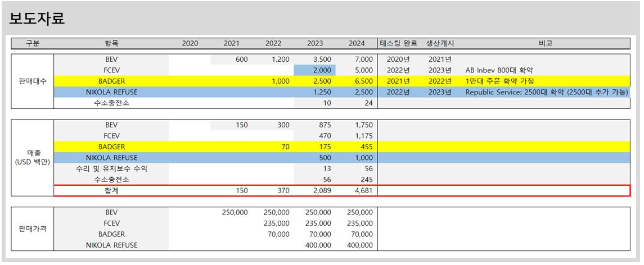The width and height of the screenshot is (644, 265).
Task: Click the 보도자료 title heading
Action: [x=37, y=18]
